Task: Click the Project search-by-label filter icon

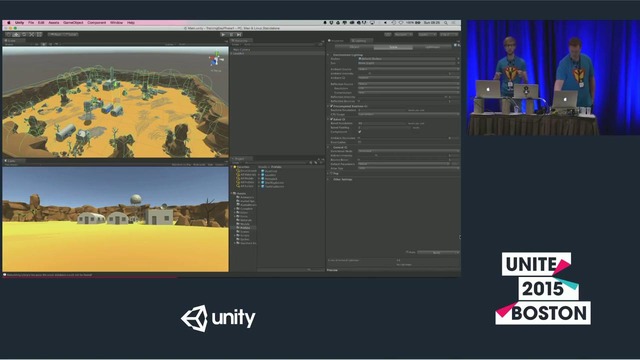Action: (316, 162)
